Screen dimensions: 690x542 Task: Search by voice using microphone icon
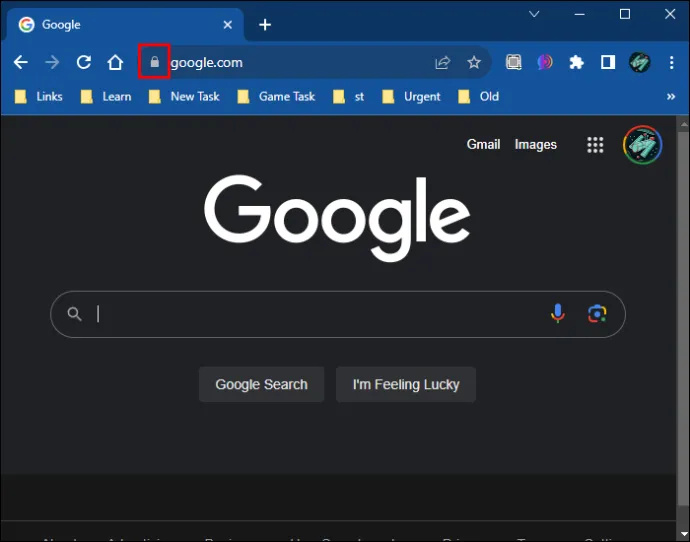pos(558,314)
